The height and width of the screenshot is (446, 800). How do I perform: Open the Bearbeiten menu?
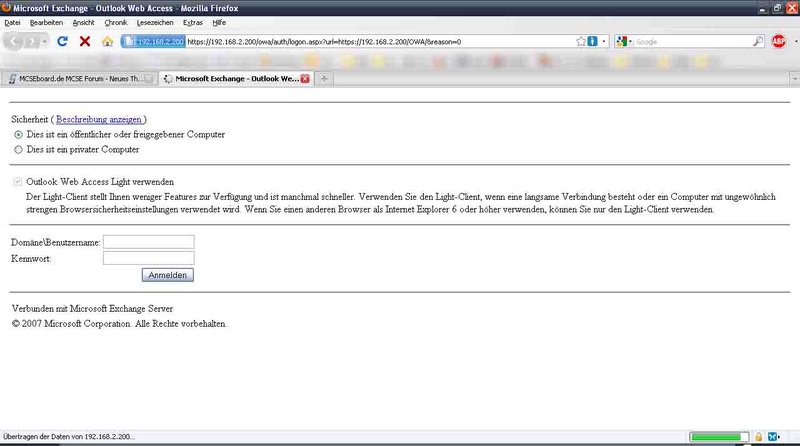click(46, 22)
